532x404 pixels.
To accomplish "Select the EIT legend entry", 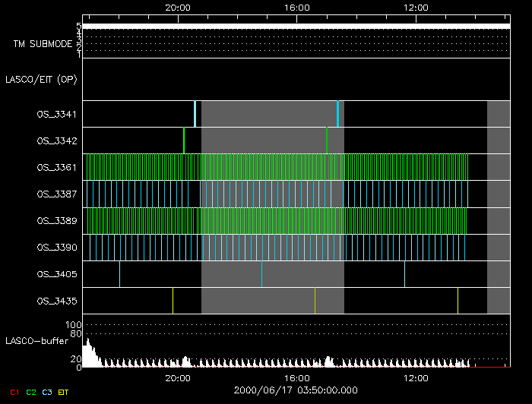I will 64,392.
